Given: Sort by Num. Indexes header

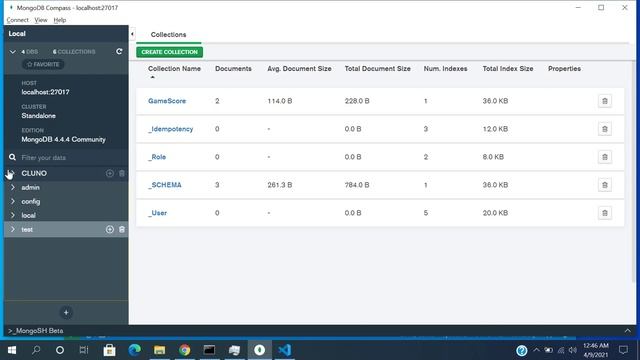Looking at the screenshot, I should [x=445, y=69].
